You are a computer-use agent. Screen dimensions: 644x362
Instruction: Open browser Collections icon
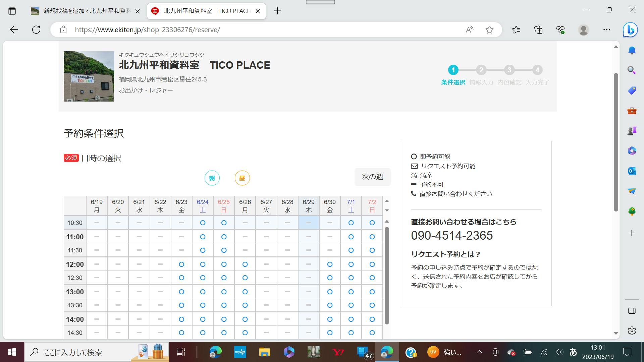click(538, 30)
